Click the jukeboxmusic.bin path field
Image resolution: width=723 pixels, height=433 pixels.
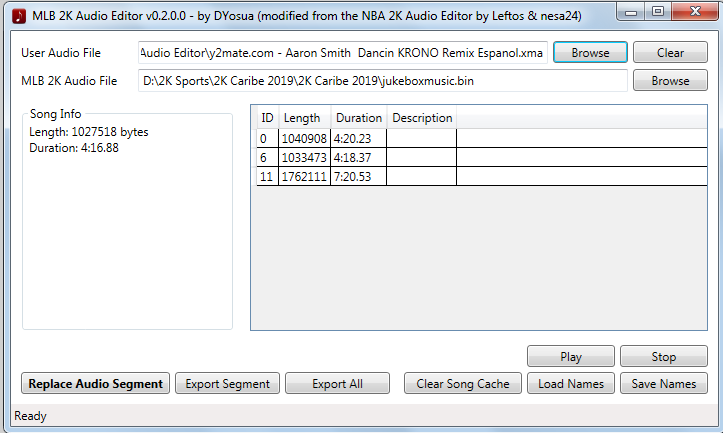383,81
